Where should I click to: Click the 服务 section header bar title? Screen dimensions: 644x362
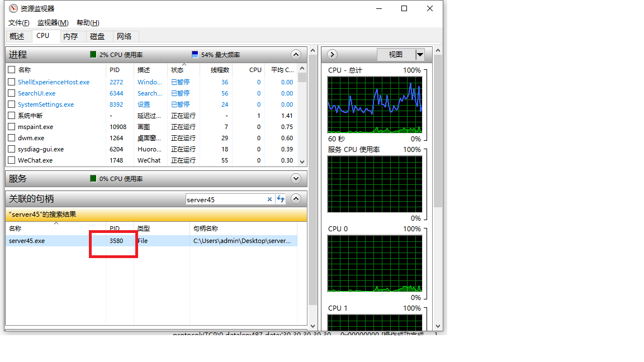tap(18, 179)
